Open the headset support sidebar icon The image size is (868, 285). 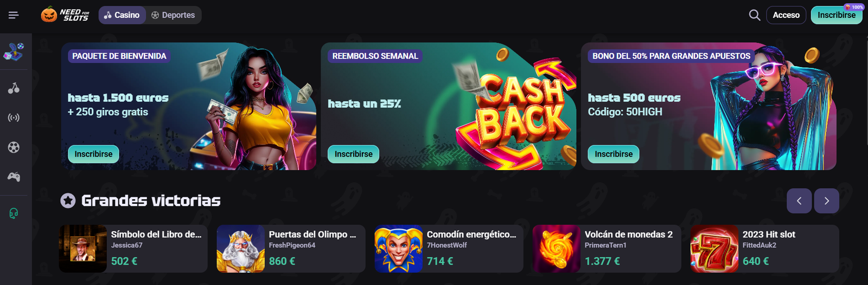tap(14, 213)
